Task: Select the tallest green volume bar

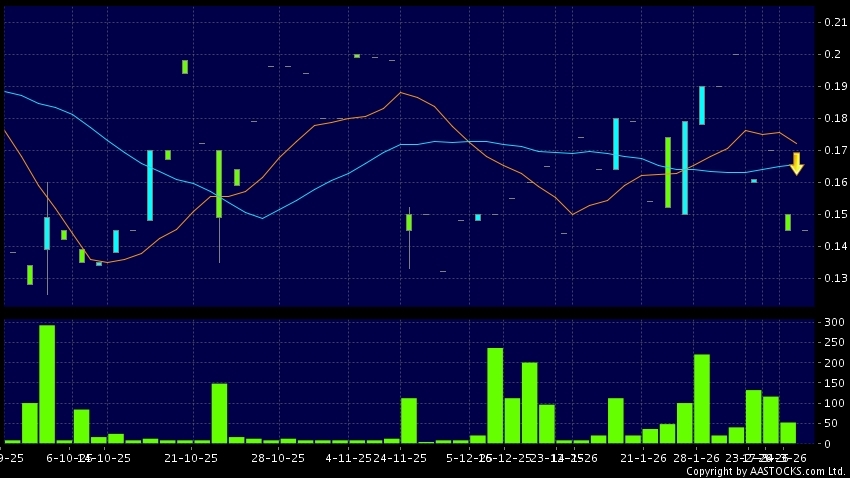Action: tap(47, 383)
